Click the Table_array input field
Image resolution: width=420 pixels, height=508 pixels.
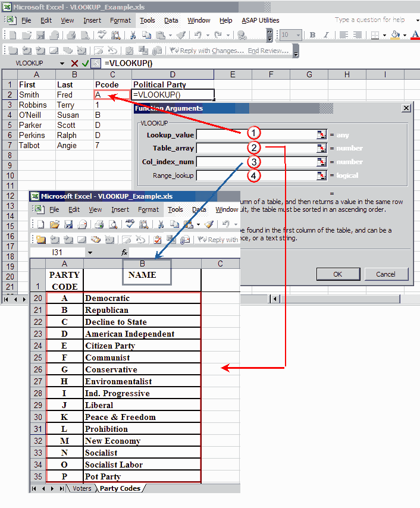256,148
